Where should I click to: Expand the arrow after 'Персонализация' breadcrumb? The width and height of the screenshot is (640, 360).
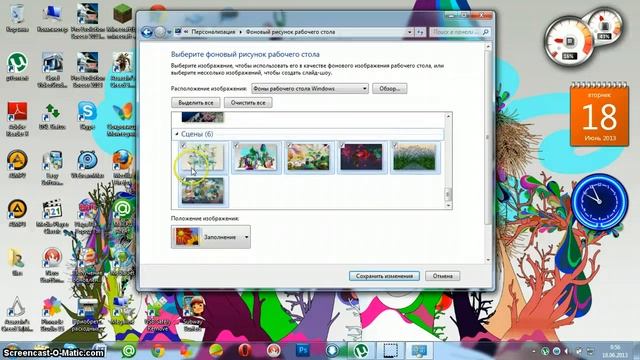point(240,32)
